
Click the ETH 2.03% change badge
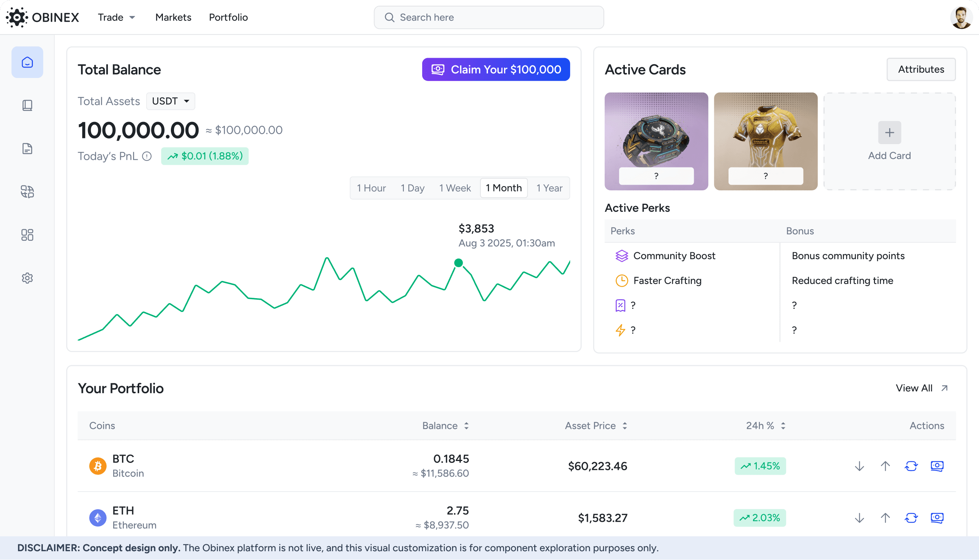(x=759, y=518)
